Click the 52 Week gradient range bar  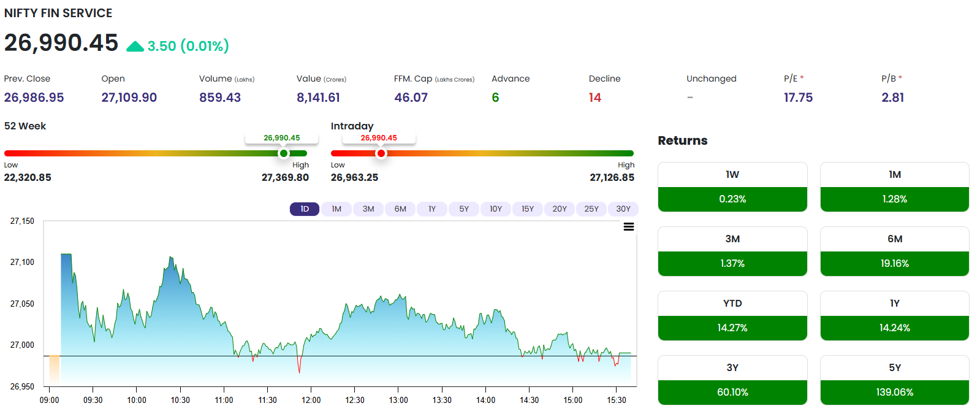point(156,153)
